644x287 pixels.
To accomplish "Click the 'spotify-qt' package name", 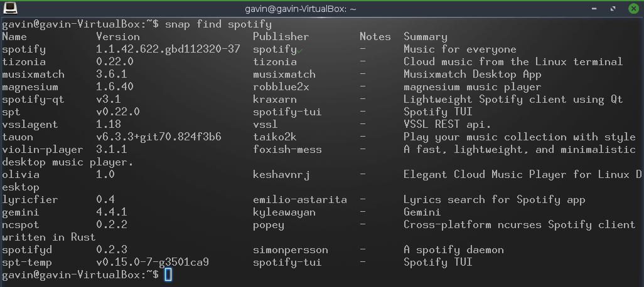I will [33, 100].
